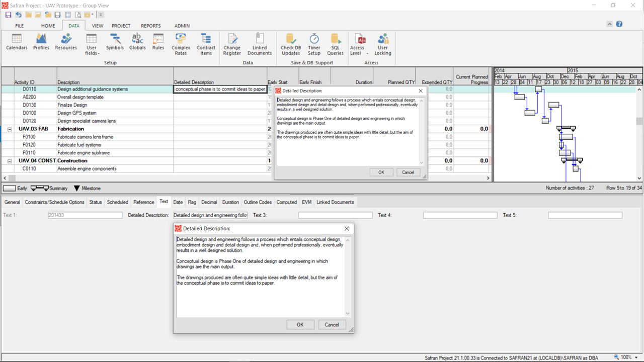Image resolution: width=644 pixels, height=362 pixels.
Task: Click OK in larger Detailed Description dialog
Action: [x=300, y=325]
